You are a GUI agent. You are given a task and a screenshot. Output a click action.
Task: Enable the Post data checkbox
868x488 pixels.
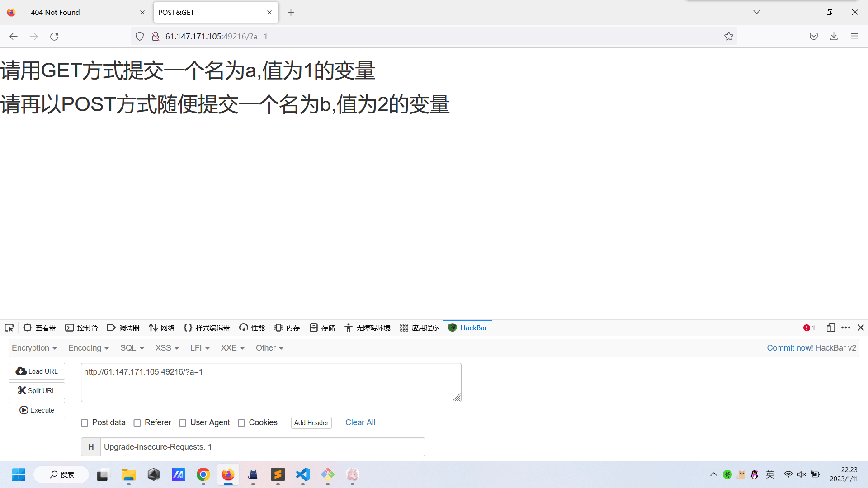85,423
